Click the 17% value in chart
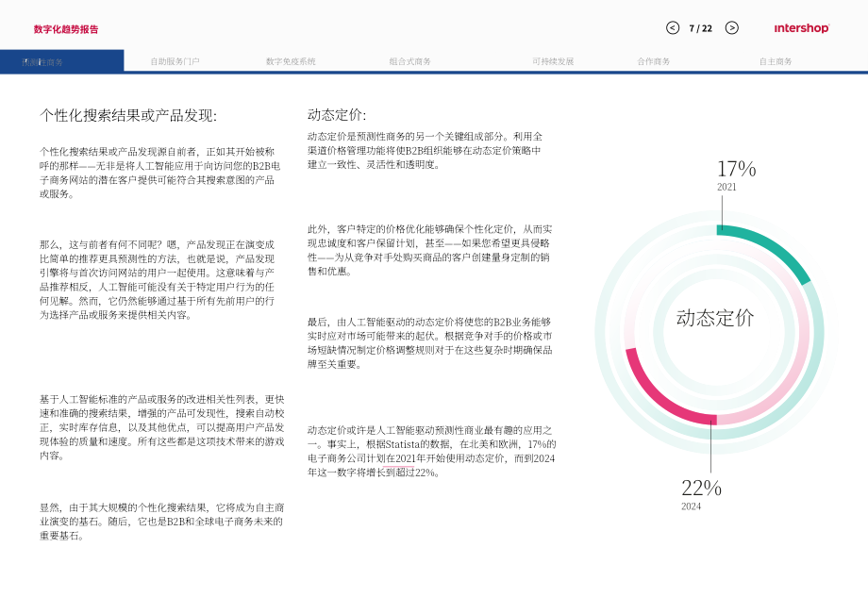 pyautogui.click(x=736, y=169)
